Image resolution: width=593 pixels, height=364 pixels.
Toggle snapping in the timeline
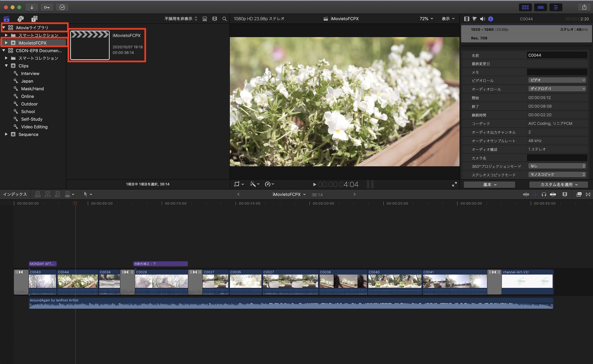point(553,194)
